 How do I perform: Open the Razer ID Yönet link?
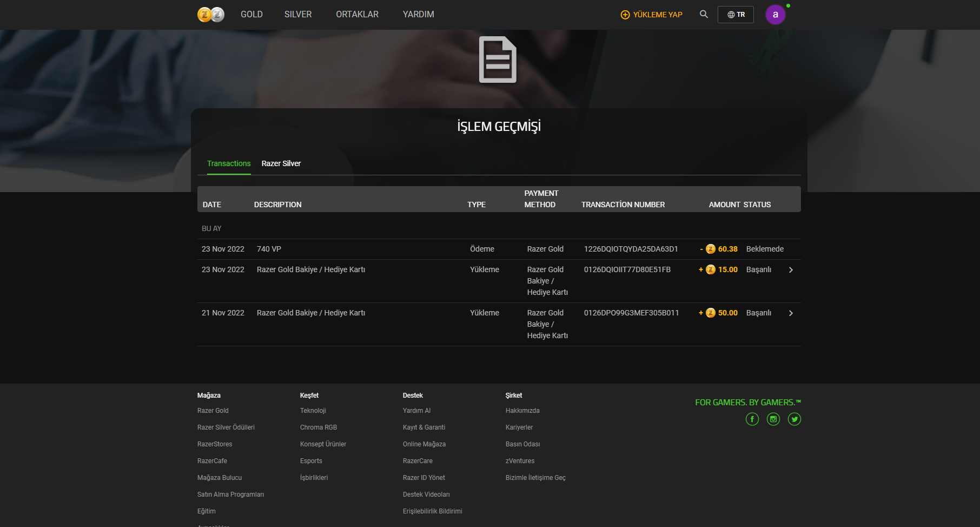pyautogui.click(x=424, y=478)
